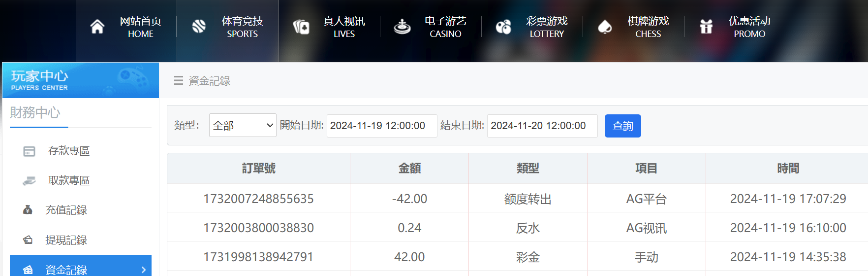This screenshot has height=276, width=868.
Task: Click the playing cards Lives icon
Action: 301,27
